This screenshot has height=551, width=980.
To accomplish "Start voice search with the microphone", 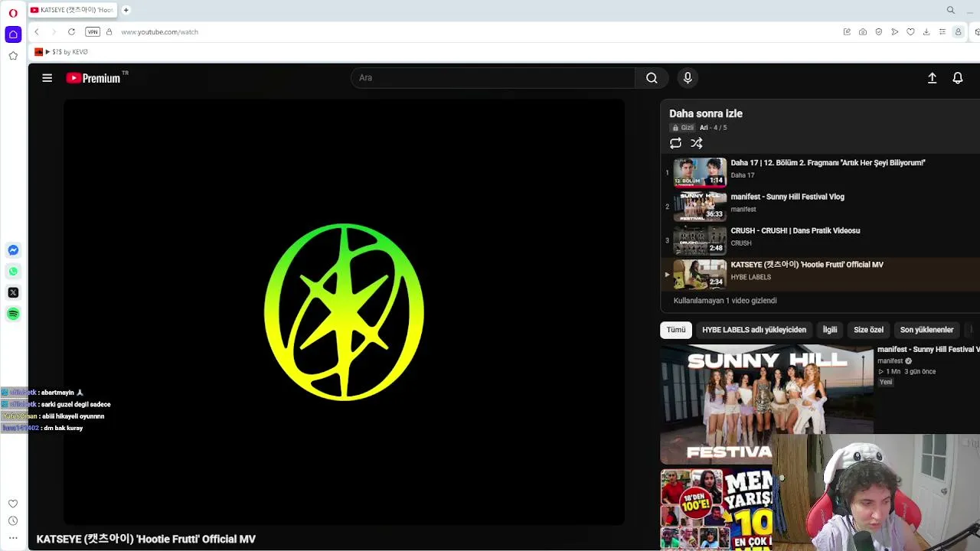I will (x=688, y=77).
